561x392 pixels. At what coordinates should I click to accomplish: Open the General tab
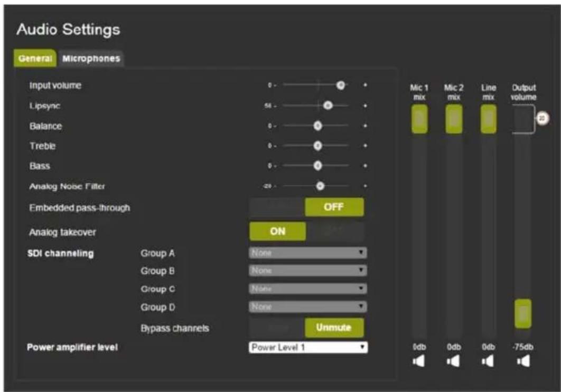[35, 58]
